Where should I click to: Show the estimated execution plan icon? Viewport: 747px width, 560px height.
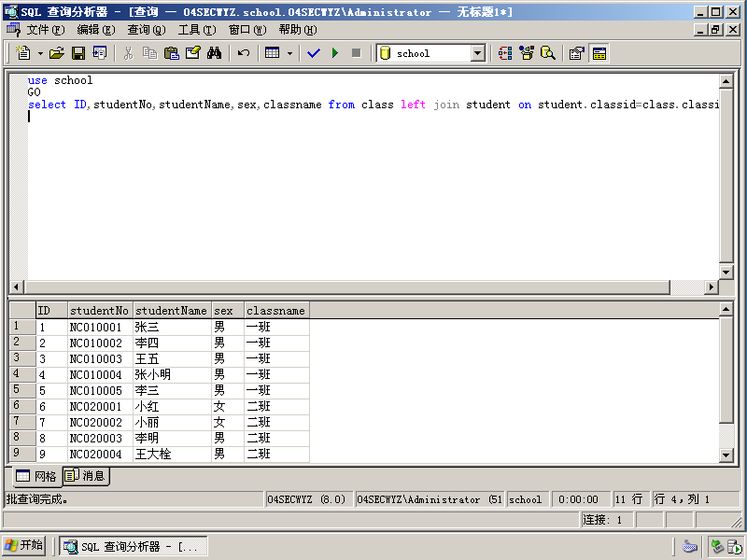[x=505, y=53]
